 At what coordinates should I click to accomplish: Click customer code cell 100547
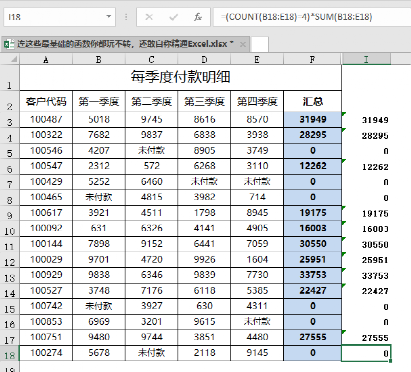(46, 166)
